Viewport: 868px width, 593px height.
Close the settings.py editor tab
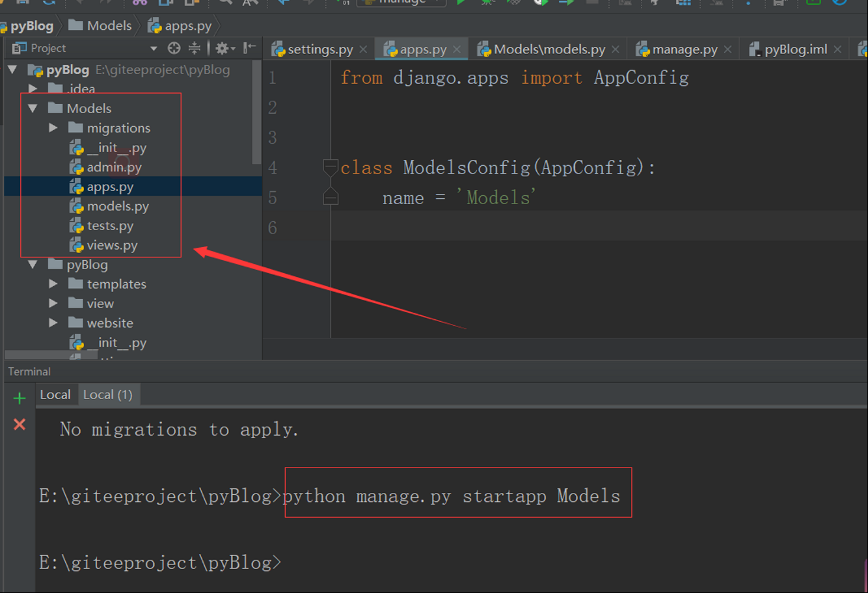pyautogui.click(x=363, y=49)
